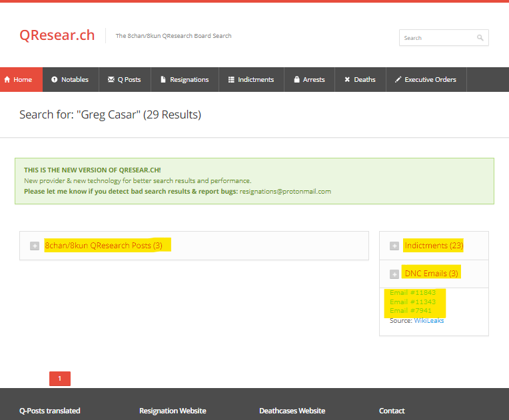The width and height of the screenshot is (509, 420).
Task: Click the Search for "Greg Casar" heading
Action: 111,114
